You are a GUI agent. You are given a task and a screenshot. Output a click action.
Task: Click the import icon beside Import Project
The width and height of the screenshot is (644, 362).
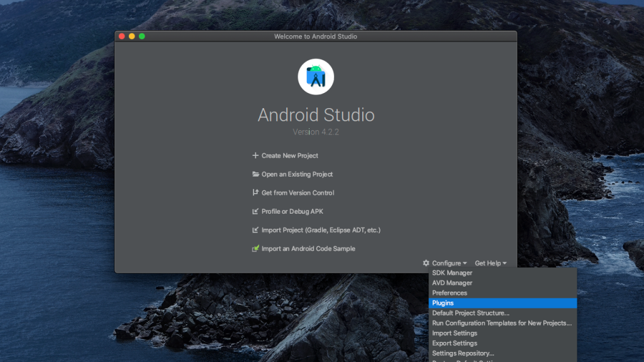pyautogui.click(x=255, y=230)
